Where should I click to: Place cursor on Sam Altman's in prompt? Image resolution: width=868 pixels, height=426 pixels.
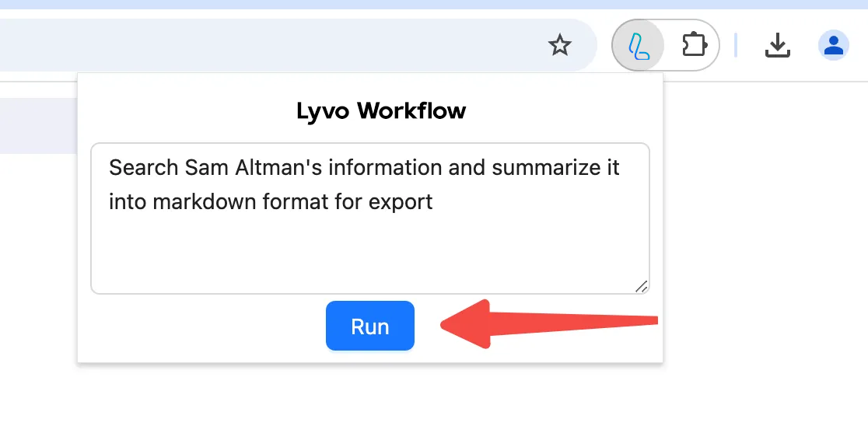tap(253, 167)
